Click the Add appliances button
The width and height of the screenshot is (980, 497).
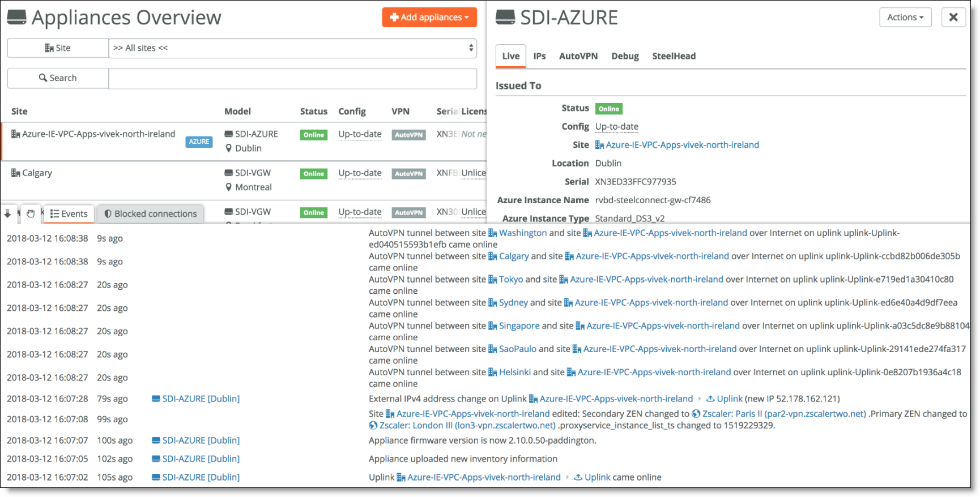[x=429, y=18]
